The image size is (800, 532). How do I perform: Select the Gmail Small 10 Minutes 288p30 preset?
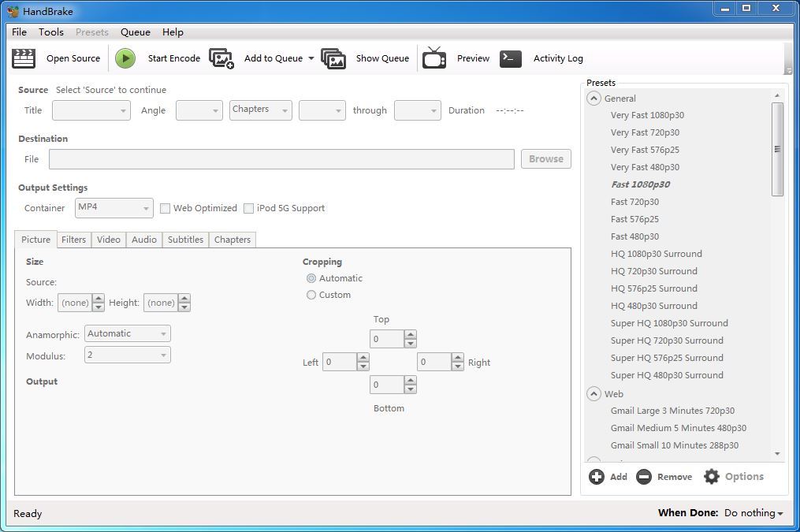[675, 445]
